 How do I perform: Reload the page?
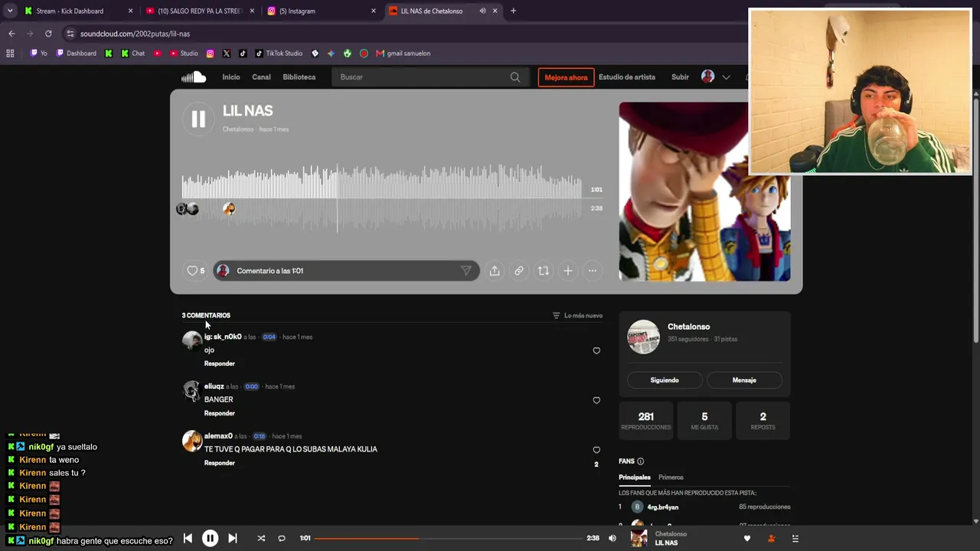[48, 34]
